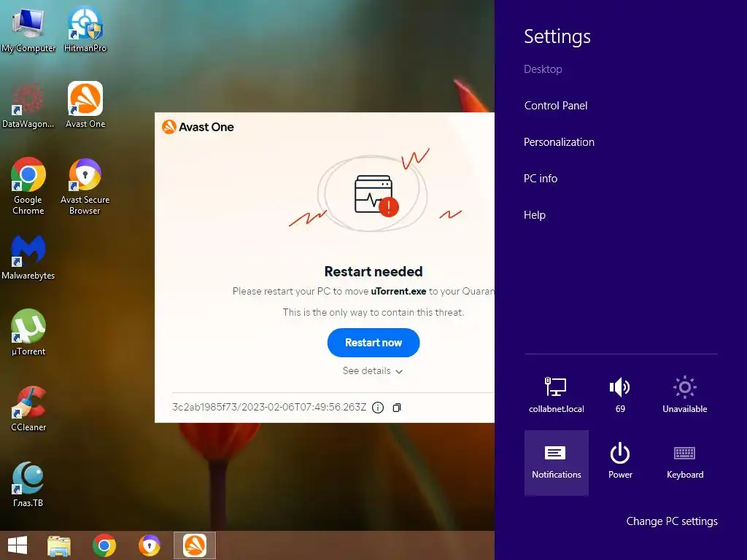The width and height of the screenshot is (747, 560).
Task: Open the collabnet.local network settings
Action: (556, 394)
